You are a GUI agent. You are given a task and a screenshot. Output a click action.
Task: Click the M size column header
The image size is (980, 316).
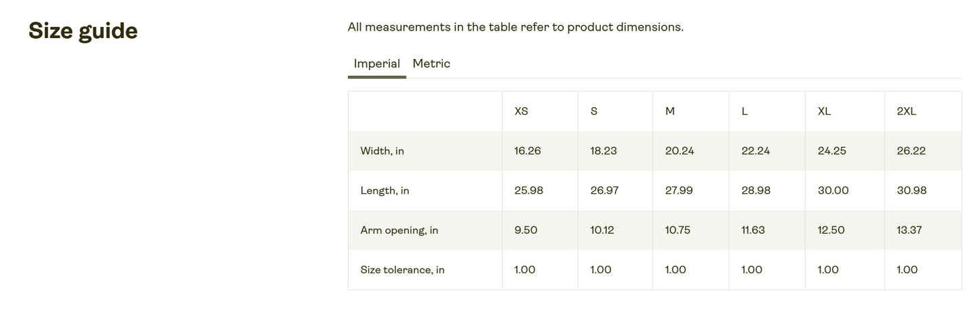(670, 111)
